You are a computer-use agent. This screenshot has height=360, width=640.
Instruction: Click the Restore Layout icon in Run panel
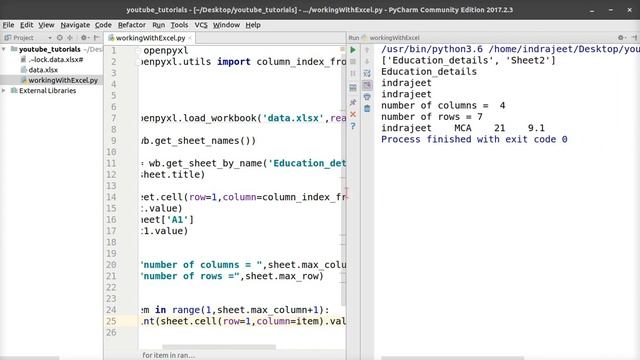click(x=353, y=88)
